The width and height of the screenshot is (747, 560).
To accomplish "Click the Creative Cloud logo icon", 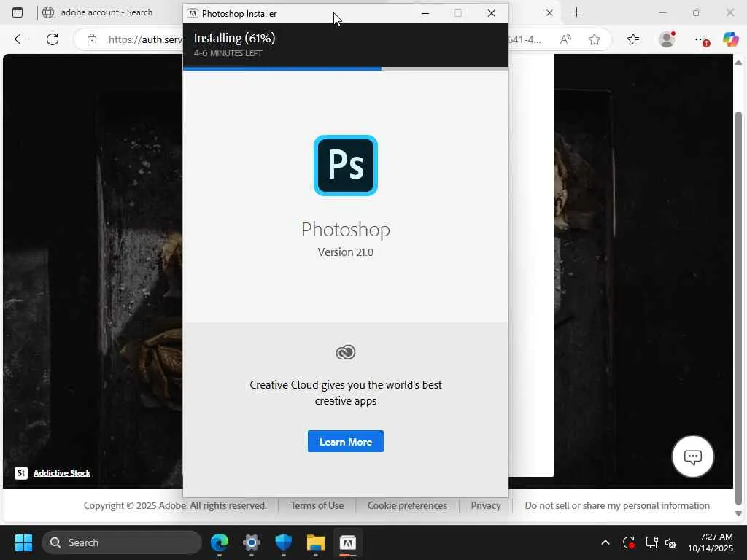I will point(345,352).
